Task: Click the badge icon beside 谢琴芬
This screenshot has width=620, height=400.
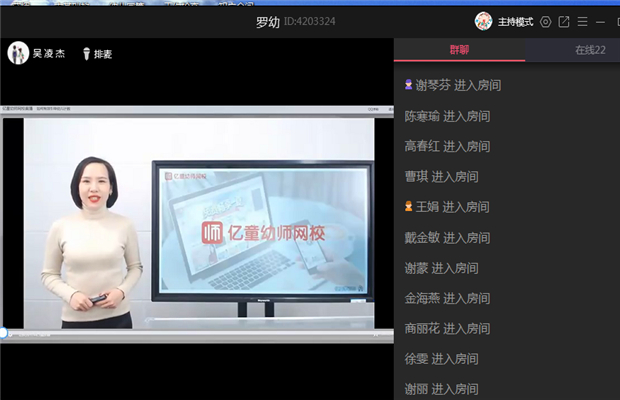Action: pyautogui.click(x=408, y=86)
